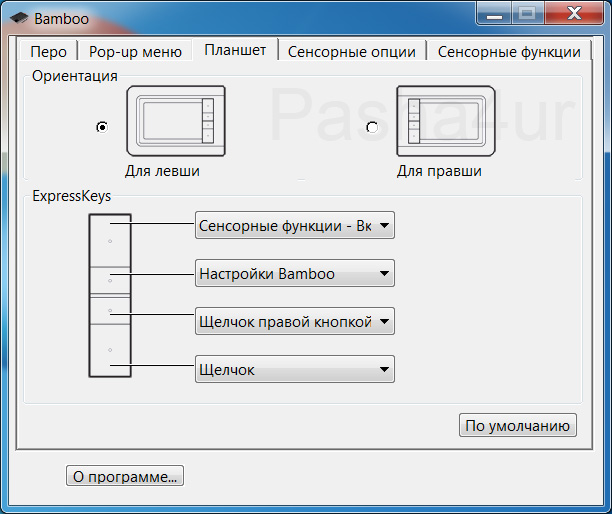Switch to the Перо tab
Screen dimensions: 612x514
(48, 52)
